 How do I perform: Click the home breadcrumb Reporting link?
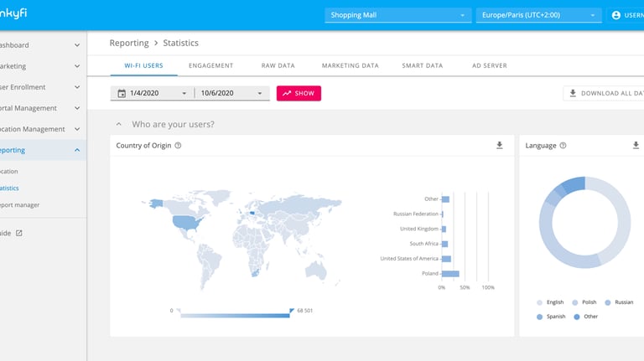point(128,43)
